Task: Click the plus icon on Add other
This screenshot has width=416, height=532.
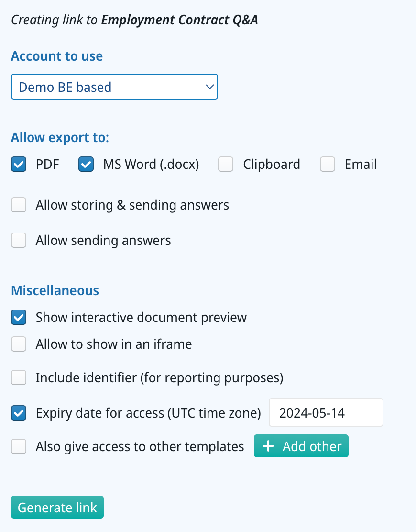Action: pos(269,446)
